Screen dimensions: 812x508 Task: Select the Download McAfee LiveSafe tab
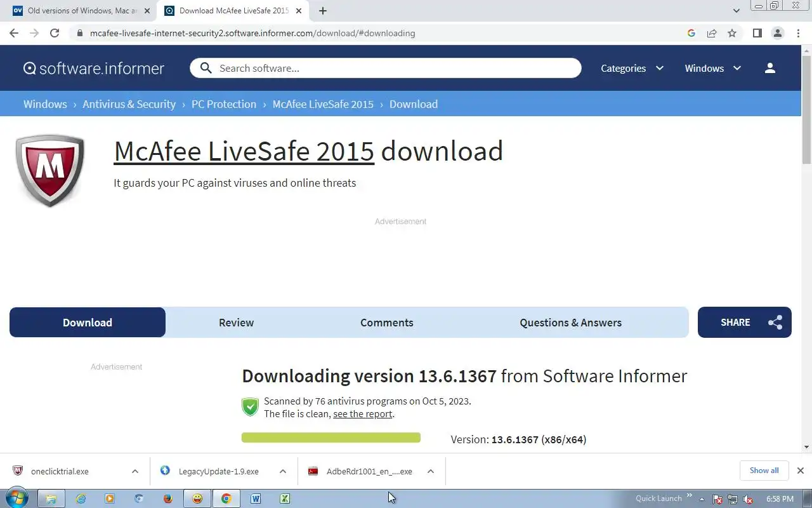click(x=233, y=11)
